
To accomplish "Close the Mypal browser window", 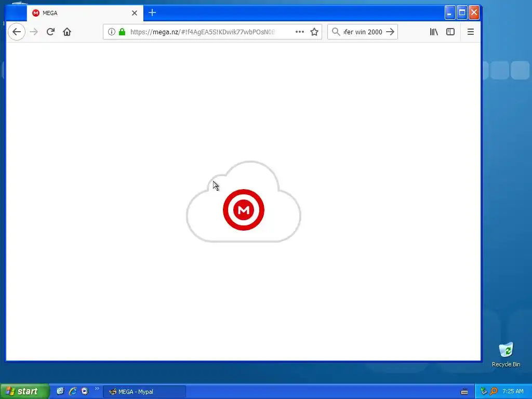I will coord(474,13).
